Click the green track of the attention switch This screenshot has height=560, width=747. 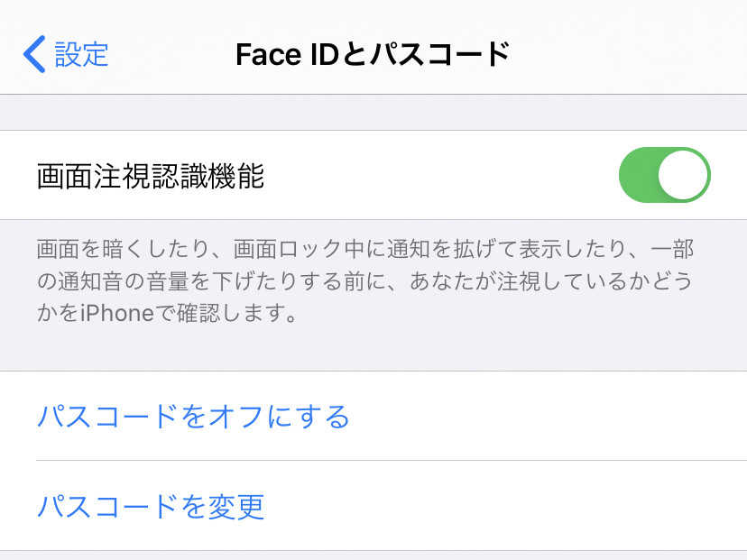pos(639,175)
